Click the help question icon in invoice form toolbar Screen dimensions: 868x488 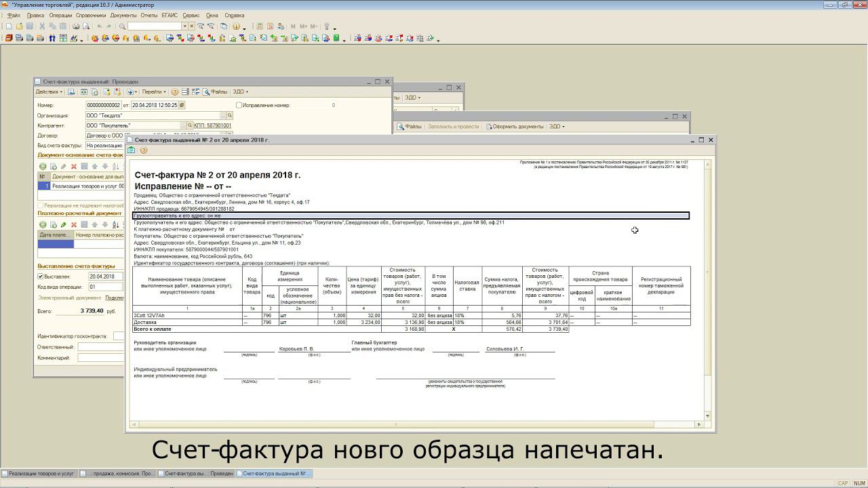(175, 91)
